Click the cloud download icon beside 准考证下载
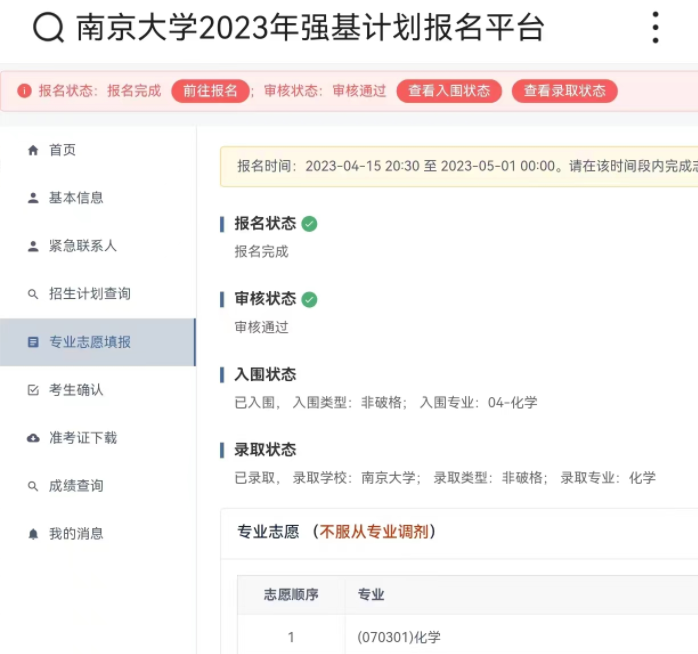Viewport: 698px width, 654px height. (x=33, y=438)
